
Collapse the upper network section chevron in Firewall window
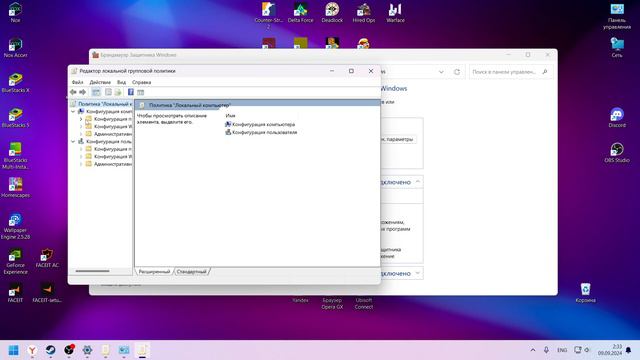(x=418, y=182)
